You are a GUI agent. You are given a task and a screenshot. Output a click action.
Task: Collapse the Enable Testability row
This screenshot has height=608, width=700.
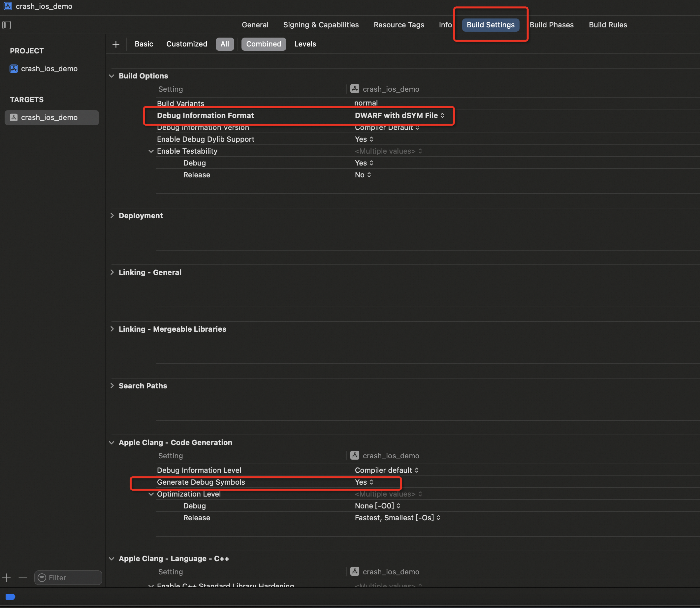tap(151, 151)
